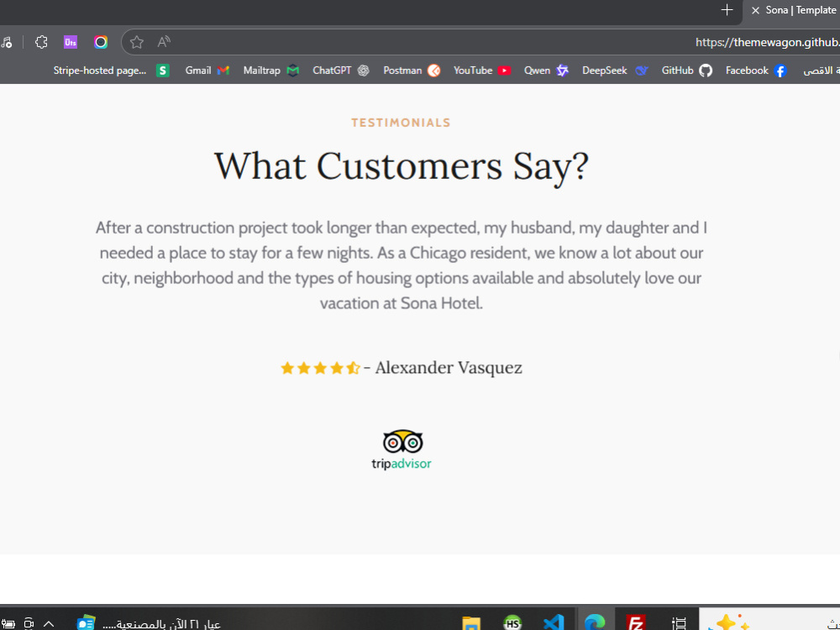
Task: Open the rainbow color picker extension
Action: 101,42
